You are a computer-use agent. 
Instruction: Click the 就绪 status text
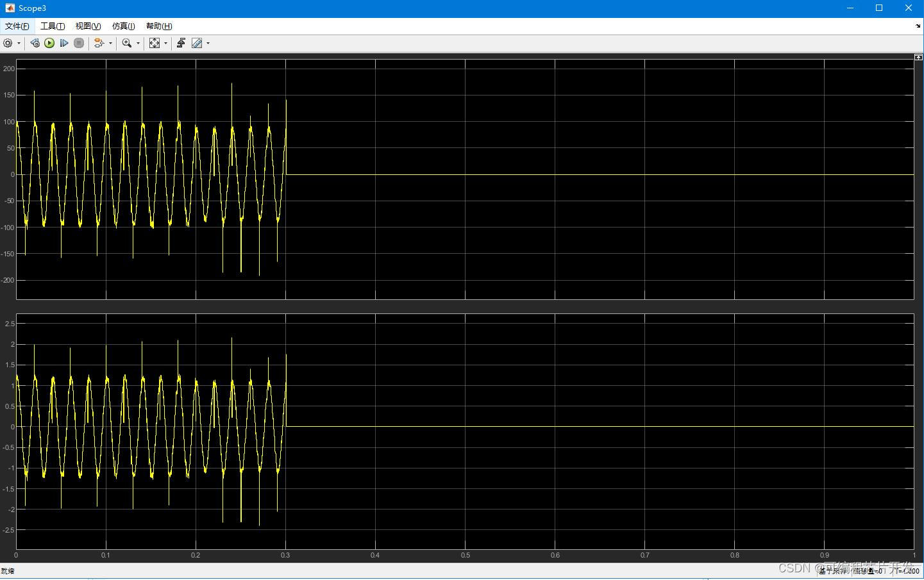click(x=8, y=571)
